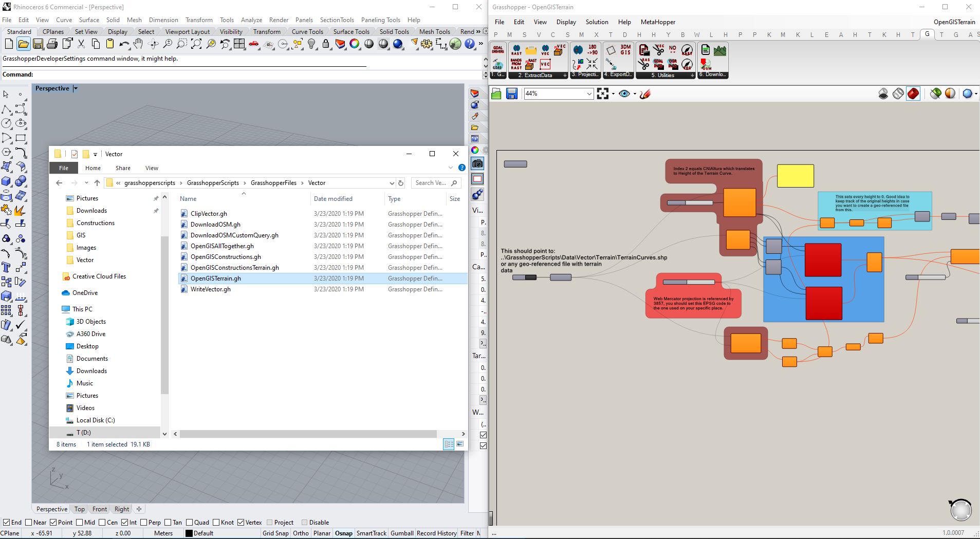Click Grasshopper's Zoom Extents icon
Screen dimensions: 980x539
coord(603,94)
